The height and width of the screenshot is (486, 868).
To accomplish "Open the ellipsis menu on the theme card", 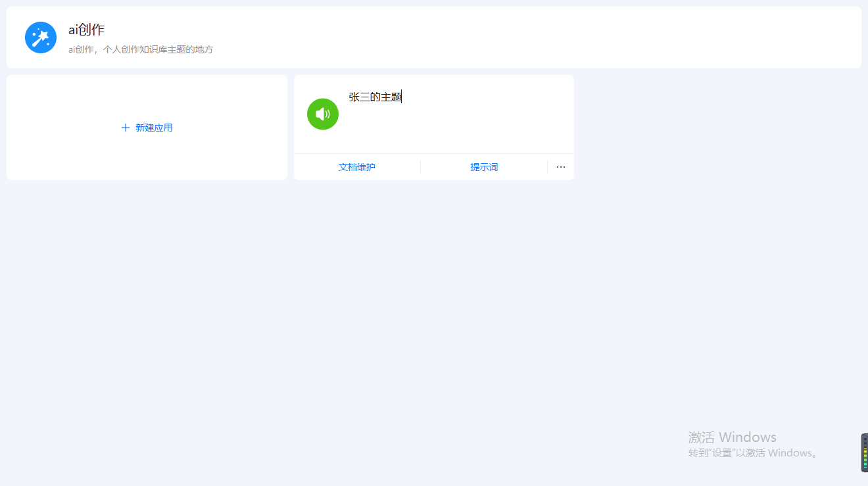I will pos(560,167).
